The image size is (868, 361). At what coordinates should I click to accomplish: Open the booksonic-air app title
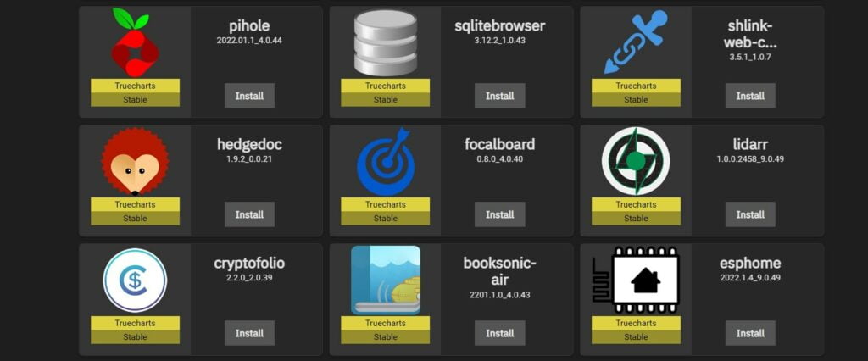(499, 271)
